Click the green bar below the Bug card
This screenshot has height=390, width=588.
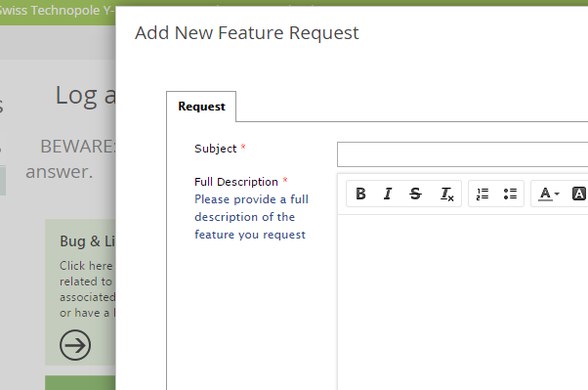tap(80, 382)
